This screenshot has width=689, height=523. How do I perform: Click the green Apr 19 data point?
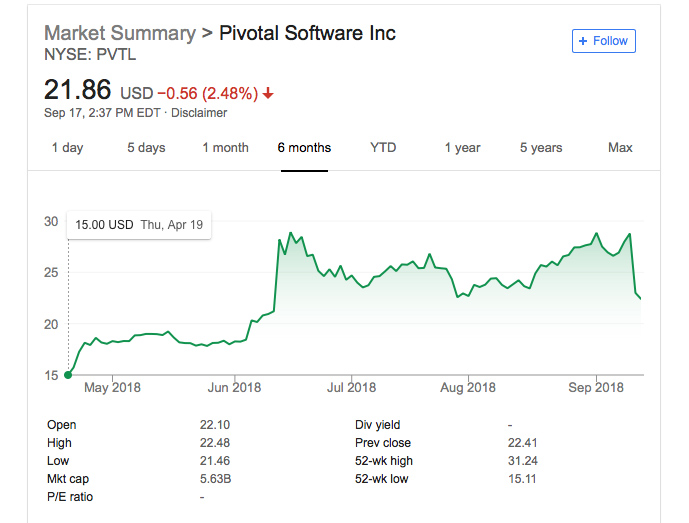(68, 375)
